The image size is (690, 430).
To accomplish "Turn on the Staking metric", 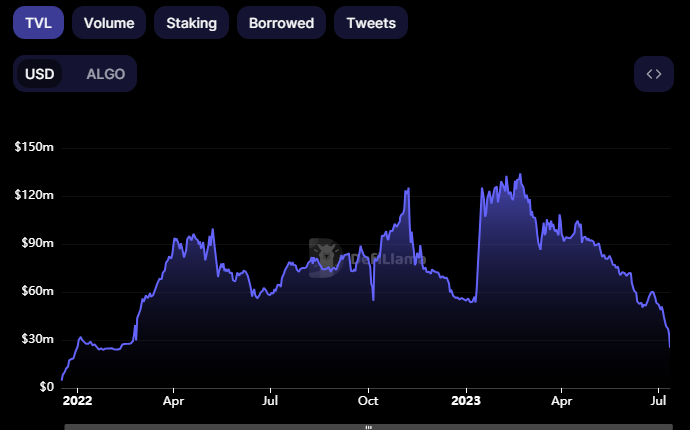I will coord(191,22).
